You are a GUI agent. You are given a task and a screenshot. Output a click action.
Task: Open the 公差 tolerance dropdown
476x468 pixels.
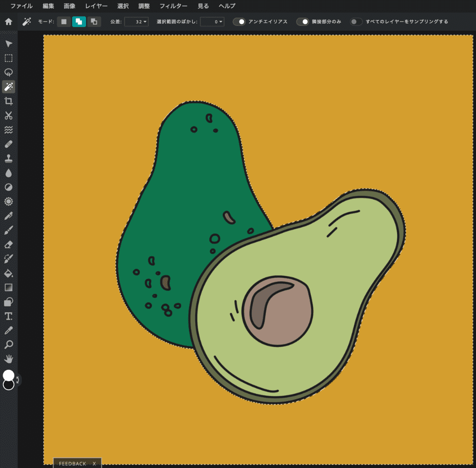point(136,22)
